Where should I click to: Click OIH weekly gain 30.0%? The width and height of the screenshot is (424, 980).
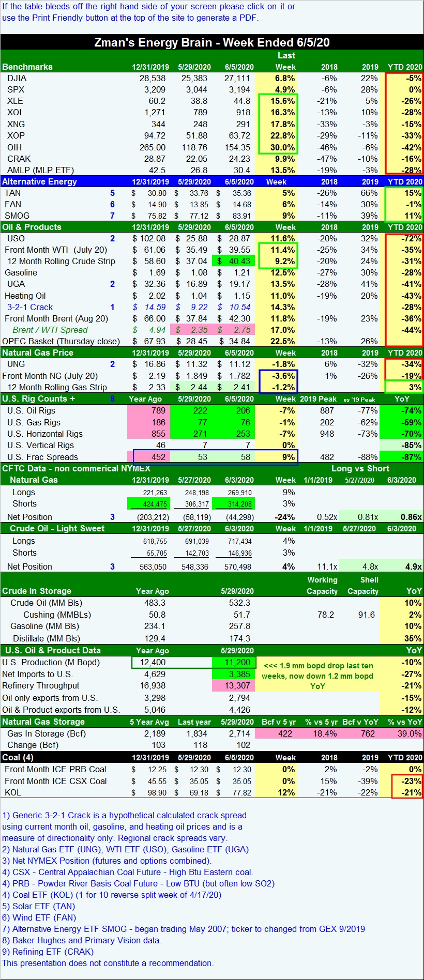coord(282,147)
